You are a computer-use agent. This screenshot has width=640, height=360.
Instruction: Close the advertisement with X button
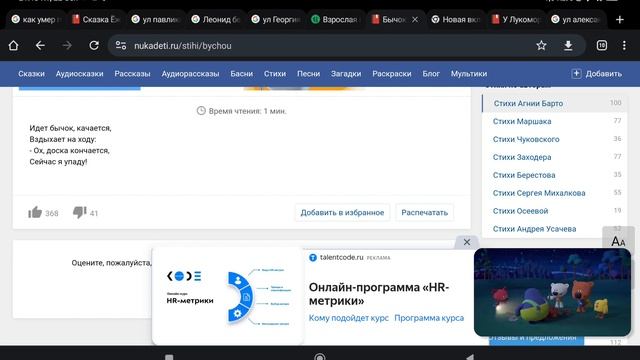point(467,242)
